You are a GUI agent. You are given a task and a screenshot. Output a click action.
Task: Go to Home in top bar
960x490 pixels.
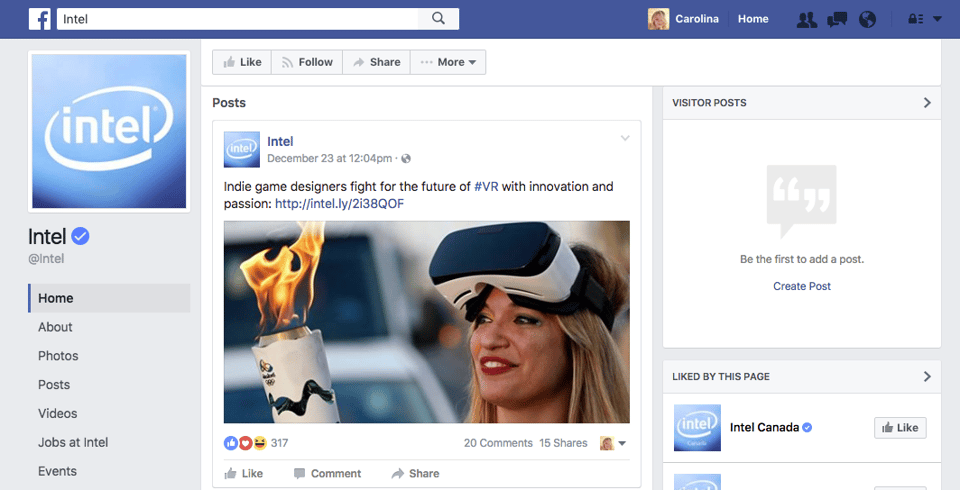753,19
